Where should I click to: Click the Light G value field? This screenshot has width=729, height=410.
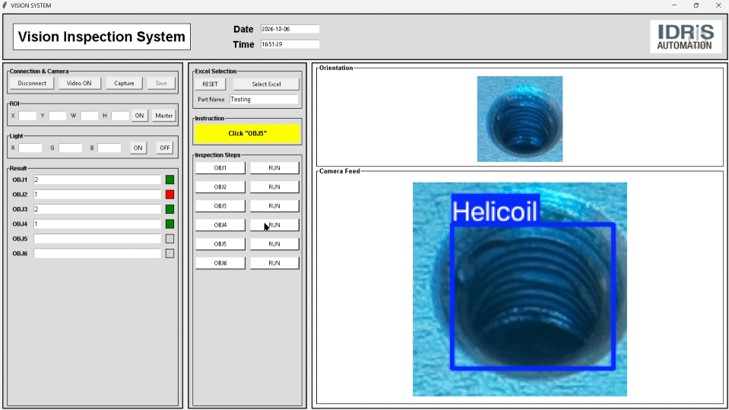pyautogui.click(x=71, y=148)
